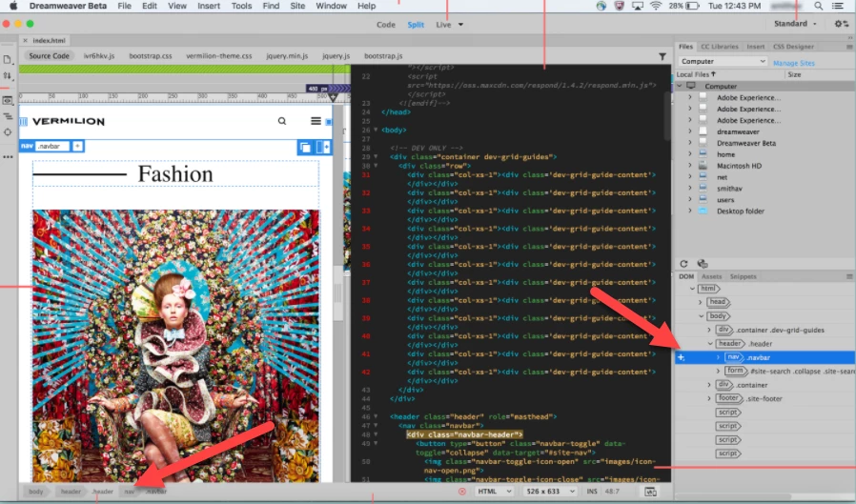The image size is (856, 504).
Task: Click the real-time preview icon in status bar
Action: [x=651, y=492]
